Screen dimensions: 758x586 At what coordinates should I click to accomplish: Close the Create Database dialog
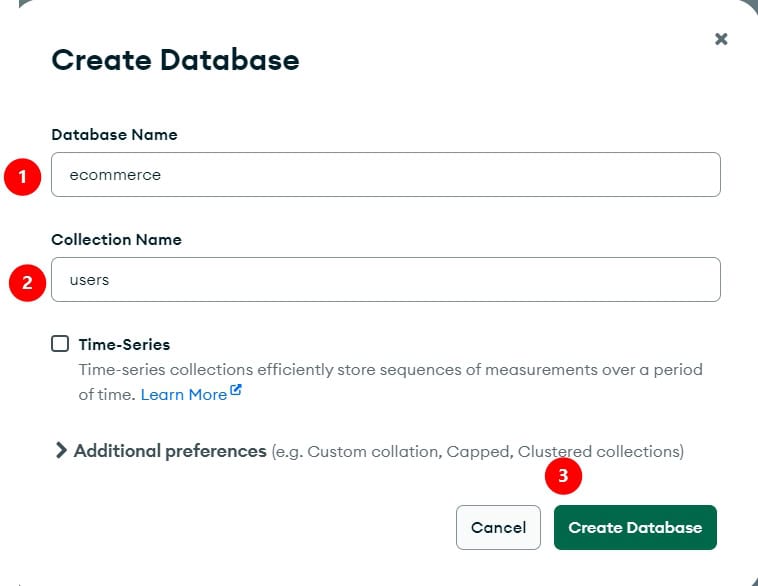point(721,39)
